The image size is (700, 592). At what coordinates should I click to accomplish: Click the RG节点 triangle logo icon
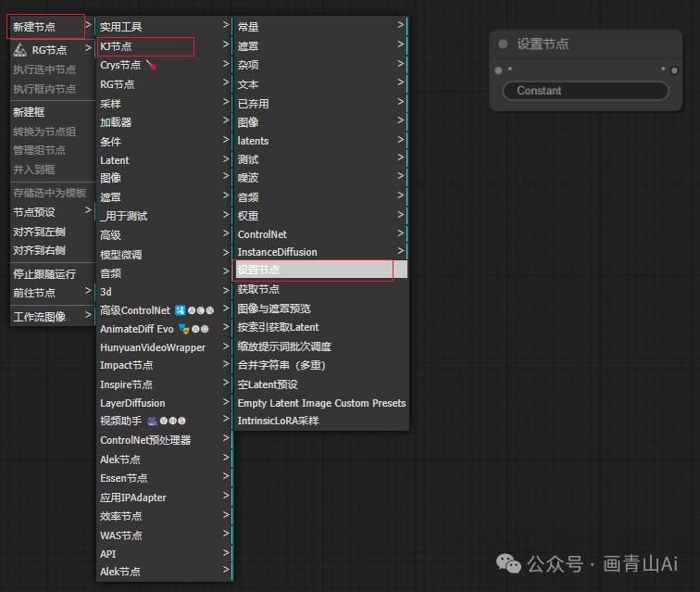point(19,50)
